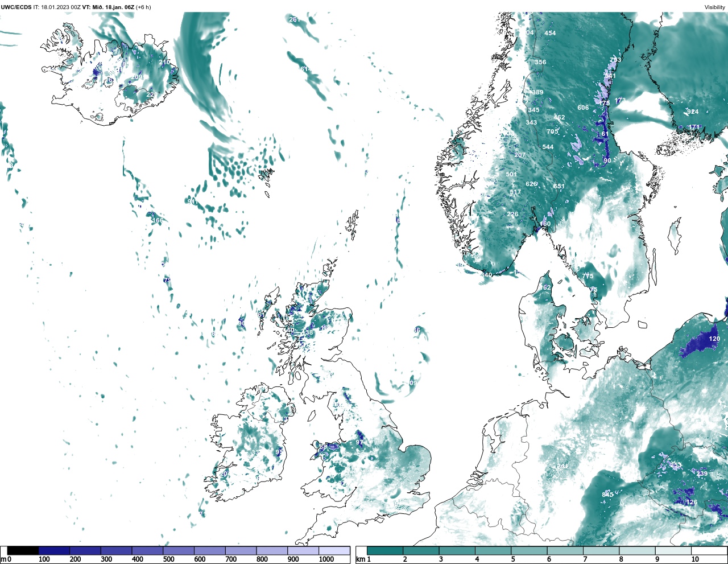728x564 pixels.
Task: Click the 5–6 km legend swatch
Action: click(x=529, y=550)
